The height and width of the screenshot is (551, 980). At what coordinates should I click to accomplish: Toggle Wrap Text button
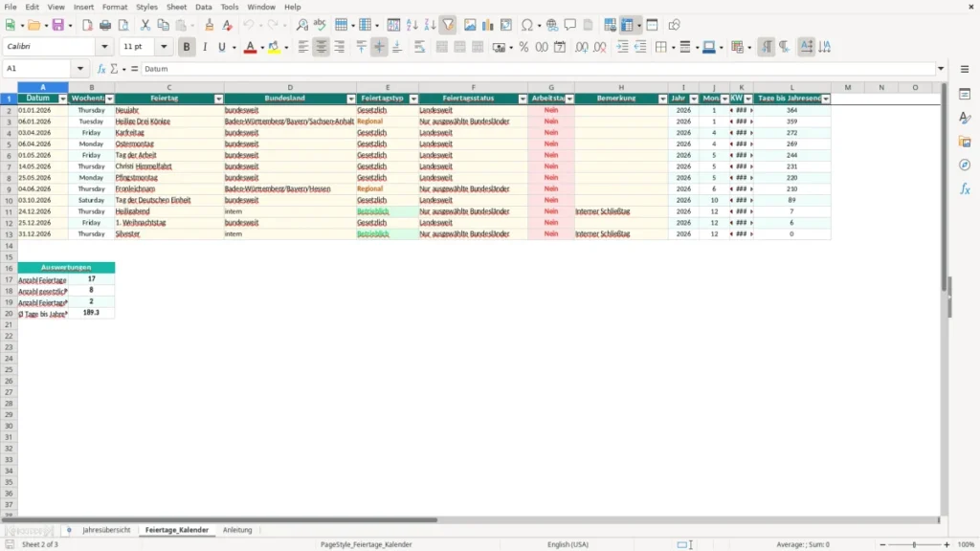[419, 47]
